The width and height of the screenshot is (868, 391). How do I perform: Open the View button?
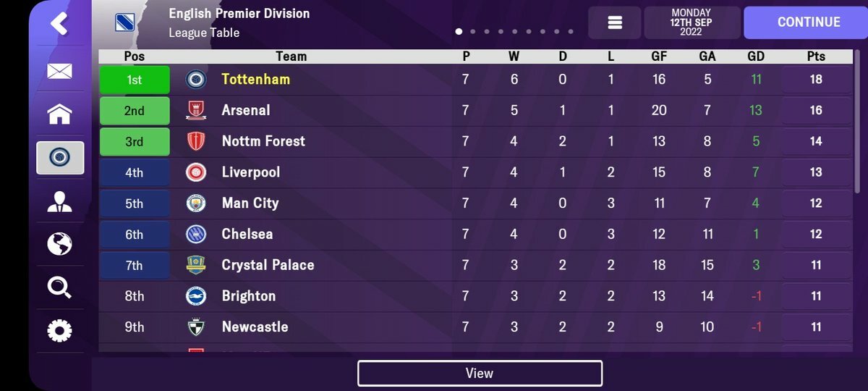pos(480,373)
